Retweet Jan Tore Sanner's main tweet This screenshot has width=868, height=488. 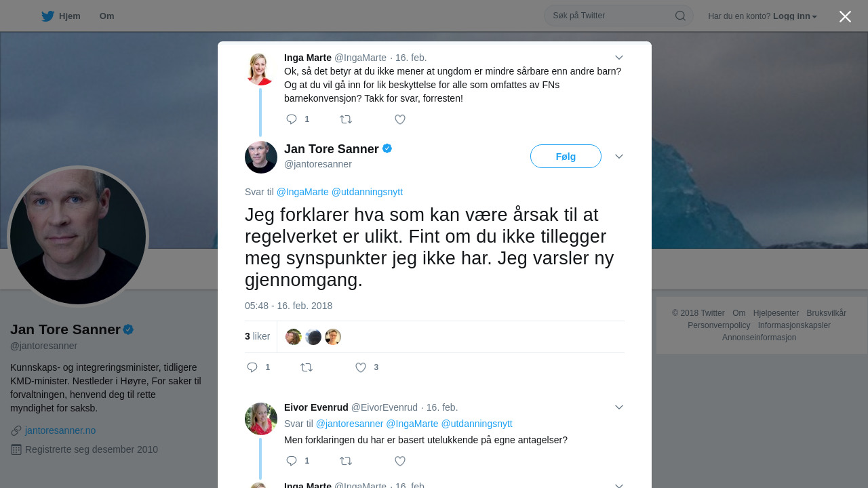(307, 367)
